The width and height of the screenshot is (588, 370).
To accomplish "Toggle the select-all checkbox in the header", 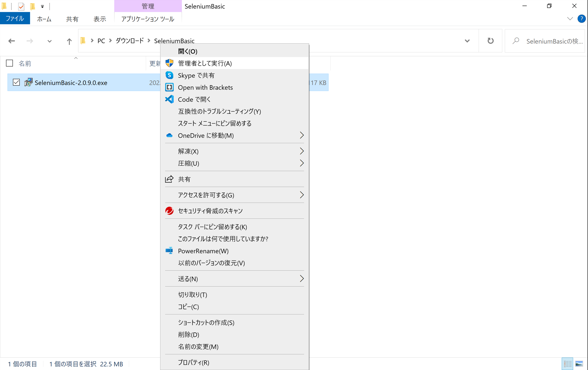I will (x=10, y=63).
